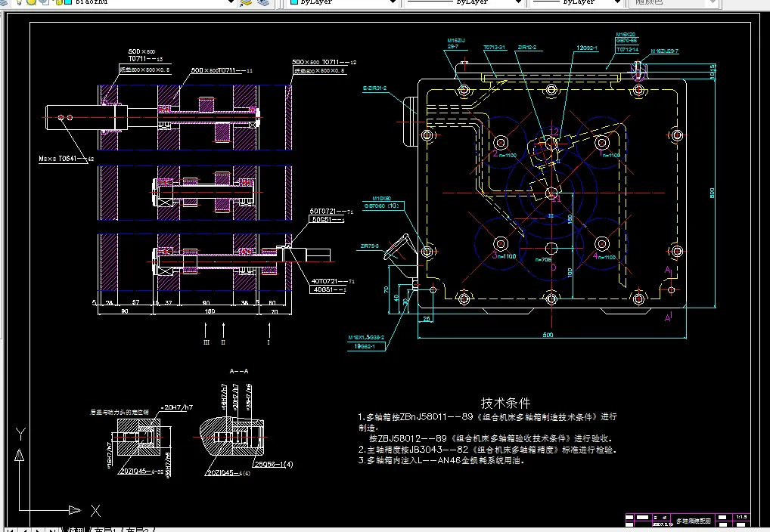Select the 40G51--1 boxed label
This screenshot has height=532, width=770.
click(x=328, y=289)
